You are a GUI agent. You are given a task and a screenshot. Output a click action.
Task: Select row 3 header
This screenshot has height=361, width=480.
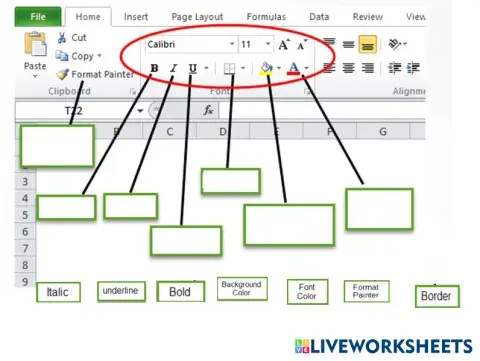[x=25, y=182]
